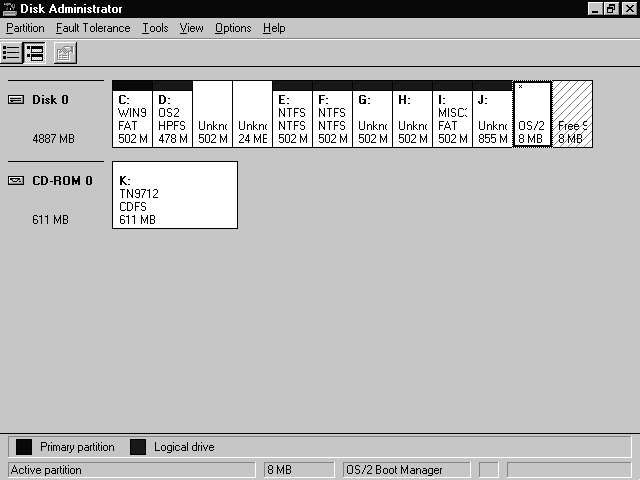Viewport: 640px width, 480px height.
Task: Click the CD-ROM 0 drive icon
Action: (17, 181)
